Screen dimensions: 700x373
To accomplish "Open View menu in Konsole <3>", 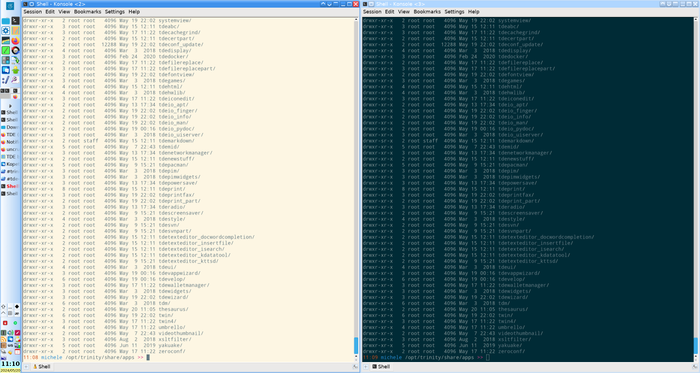I will tap(404, 12).
